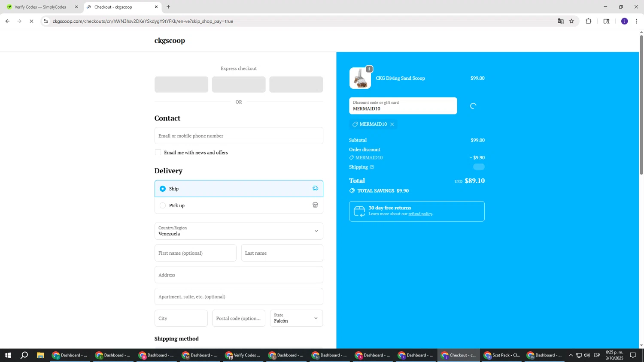Close the Checkout - ckgscoop tab
Screen dimensions: 644x362
point(156,7)
